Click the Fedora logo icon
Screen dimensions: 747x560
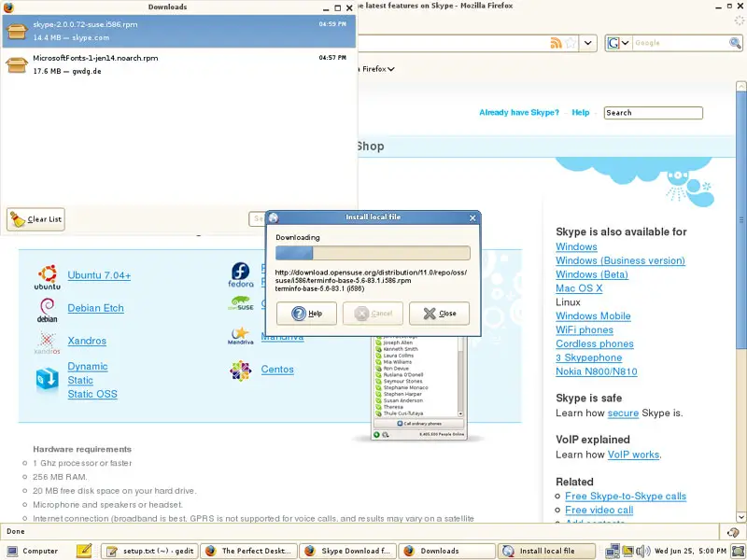(x=241, y=274)
